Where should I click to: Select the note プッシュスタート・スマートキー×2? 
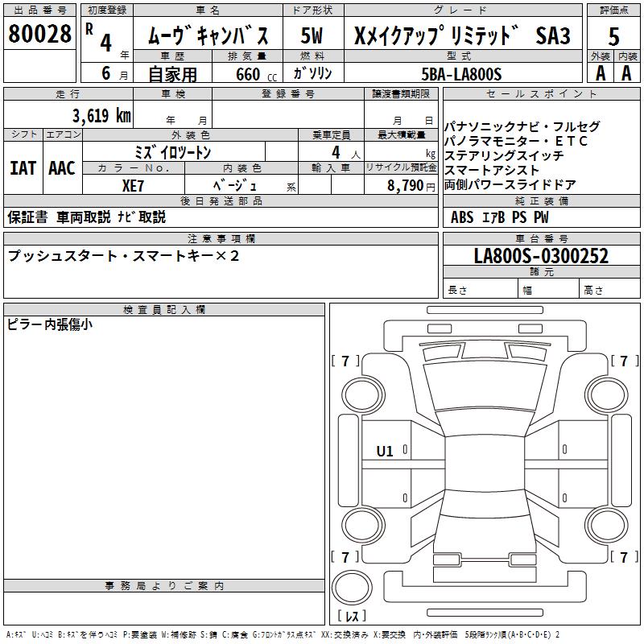123,256
